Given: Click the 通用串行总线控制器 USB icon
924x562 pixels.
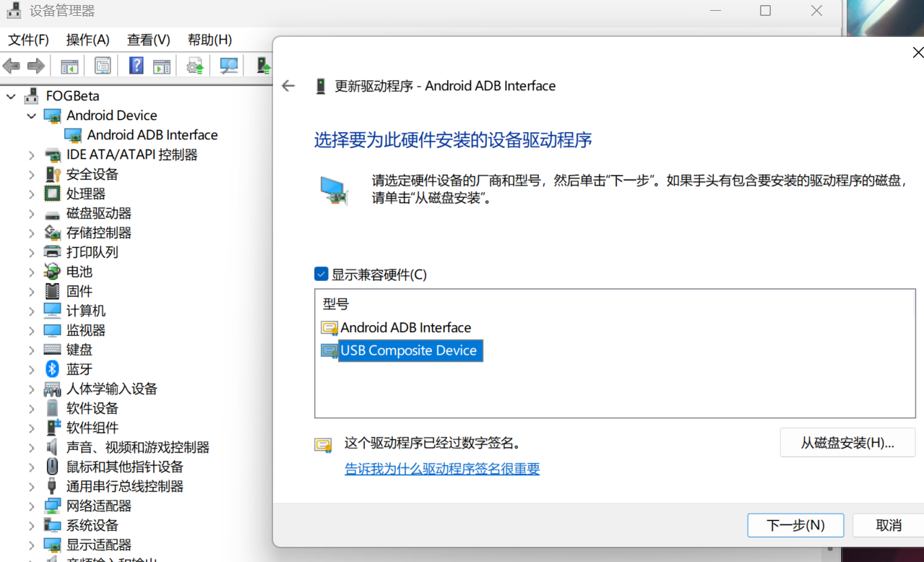Looking at the screenshot, I should pyautogui.click(x=52, y=486).
